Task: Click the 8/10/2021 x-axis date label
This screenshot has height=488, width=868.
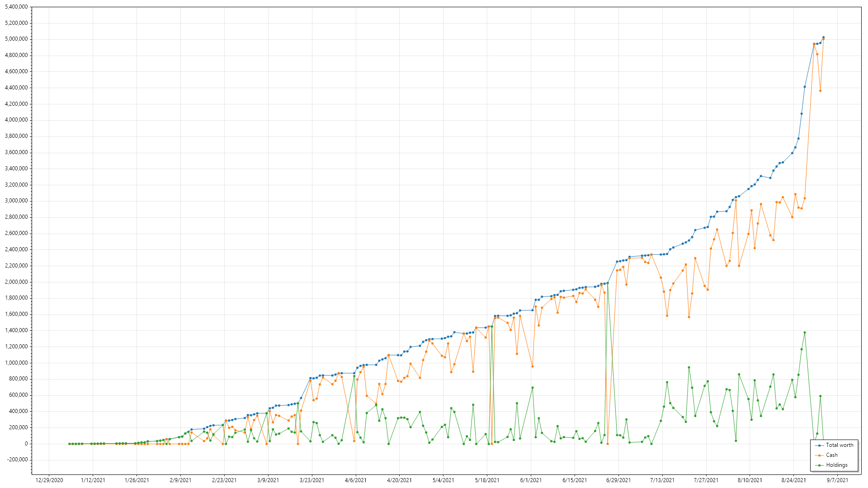Action: coord(750,480)
